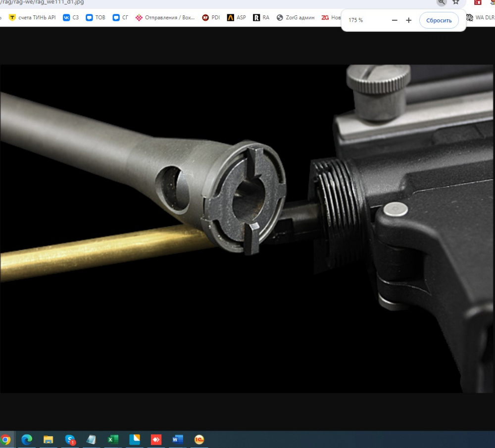This screenshot has width=495, height=448.
Task: Open the 'ASP' bookmark
Action: pyautogui.click(x=237, y=17)
